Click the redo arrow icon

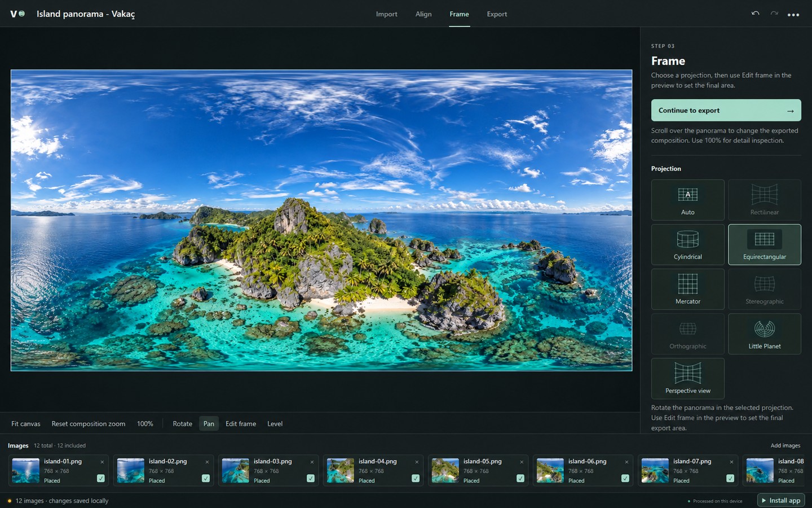774,14
